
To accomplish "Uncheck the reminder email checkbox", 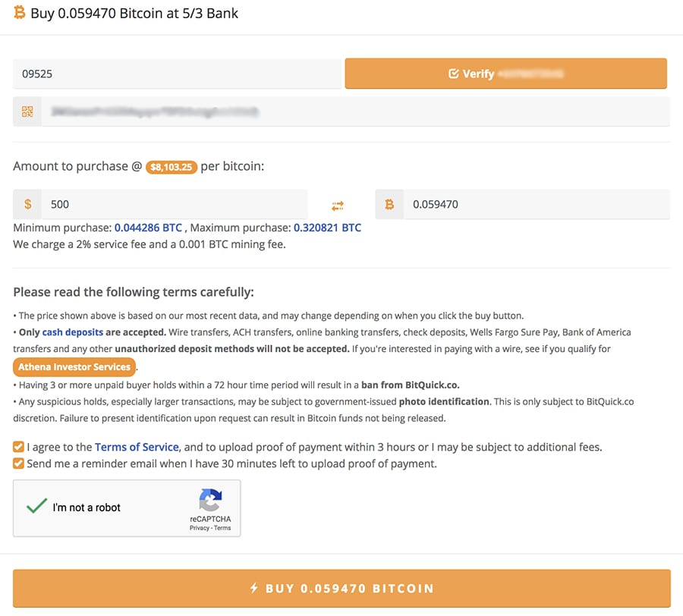I will click(x=19, y=464).
